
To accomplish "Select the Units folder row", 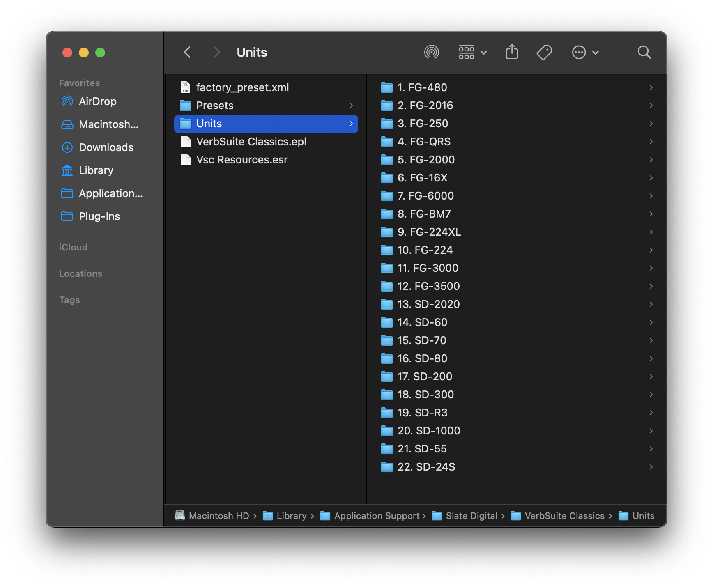I will click(266, 124).
